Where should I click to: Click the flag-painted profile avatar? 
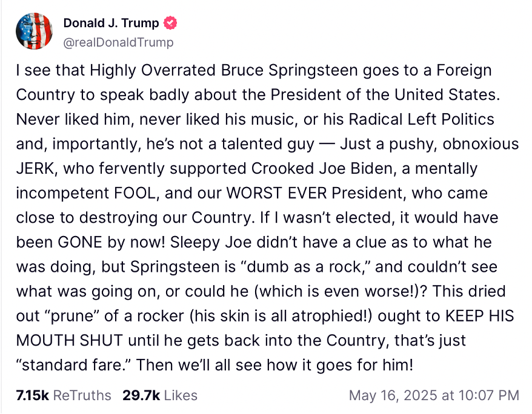pyautogui.click(x=35, y=31)
